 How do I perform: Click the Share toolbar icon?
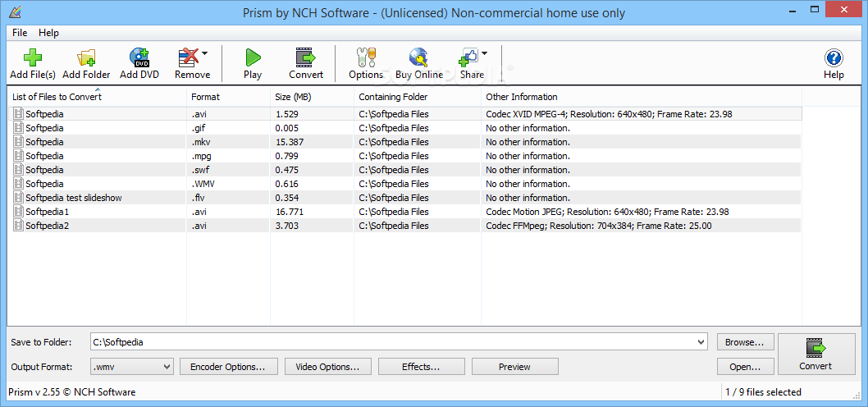[x=468, y=57]
